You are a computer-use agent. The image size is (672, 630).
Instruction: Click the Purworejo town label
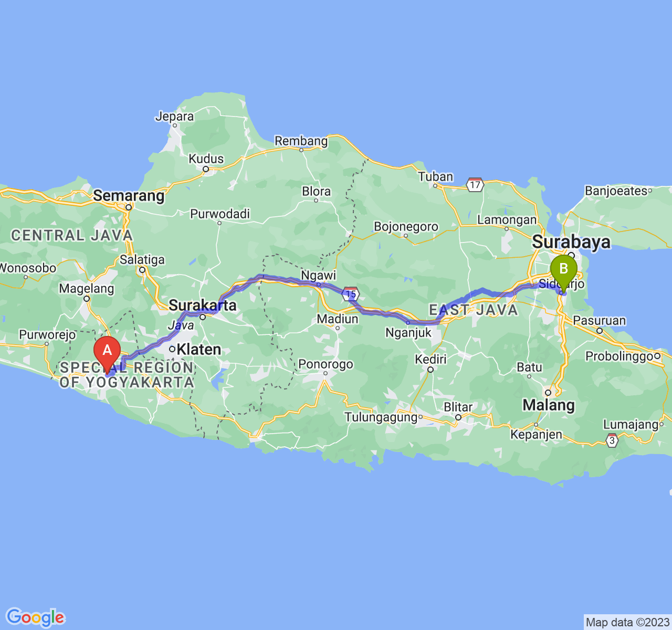point(47,335)
